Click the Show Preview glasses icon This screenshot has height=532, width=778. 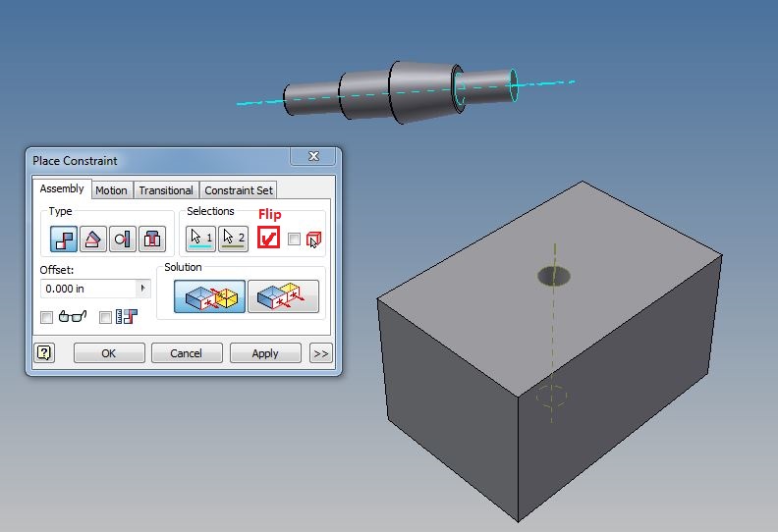point(73,316)
